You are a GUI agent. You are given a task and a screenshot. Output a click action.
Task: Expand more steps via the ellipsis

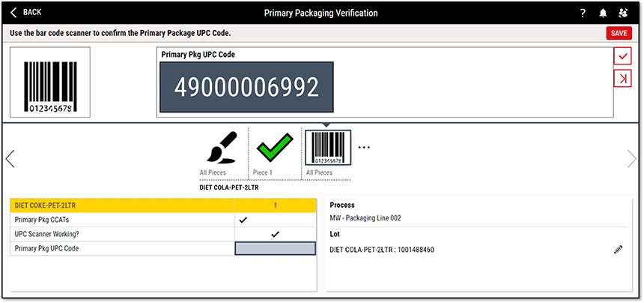(364, 147)
